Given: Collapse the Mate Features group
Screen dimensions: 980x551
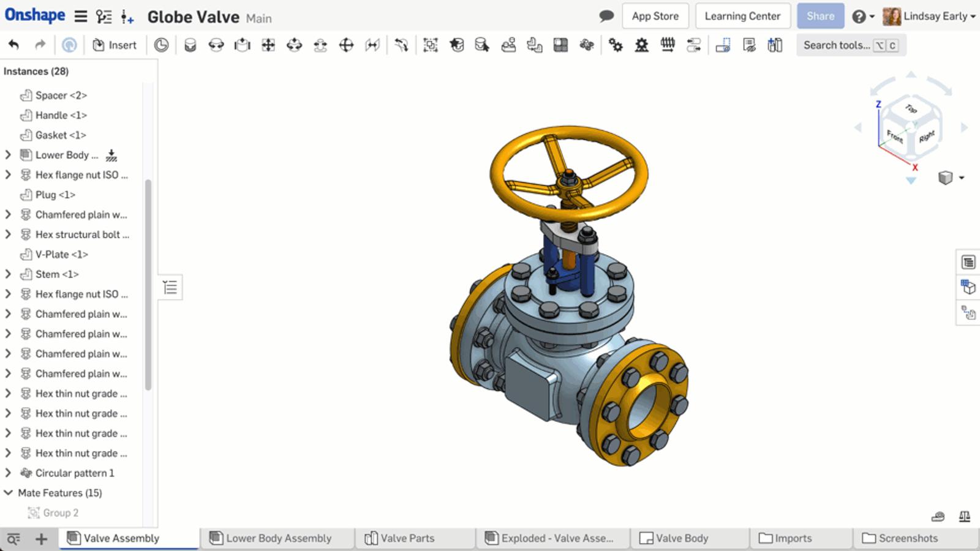Looking at the screenshot, I should click(x=8, y=493).
